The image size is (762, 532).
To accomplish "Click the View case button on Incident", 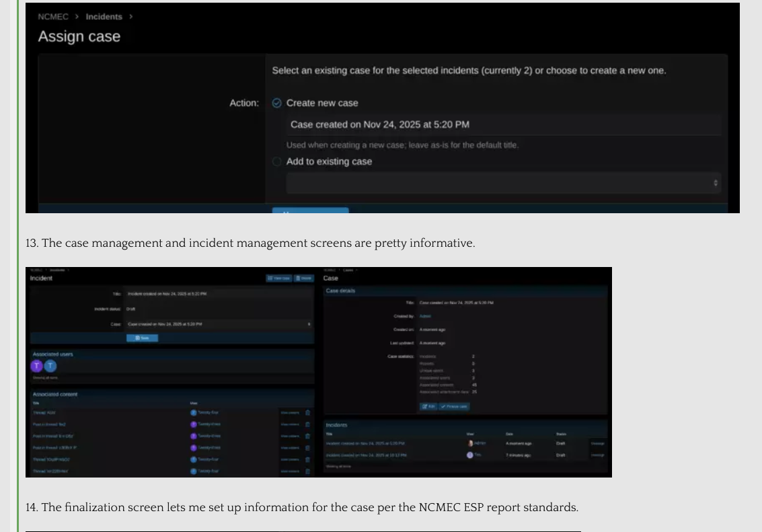I will (x=278, y=278).
